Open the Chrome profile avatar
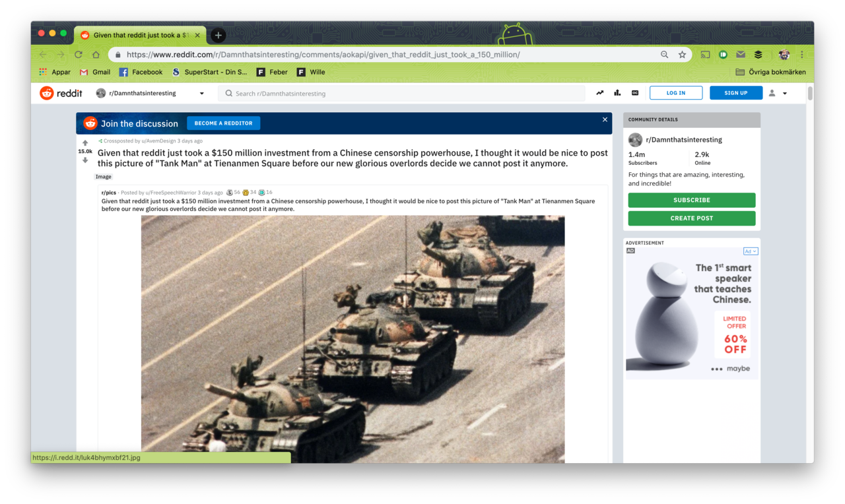The width and height of the screenshot is (845, 504). coord(784,55)
